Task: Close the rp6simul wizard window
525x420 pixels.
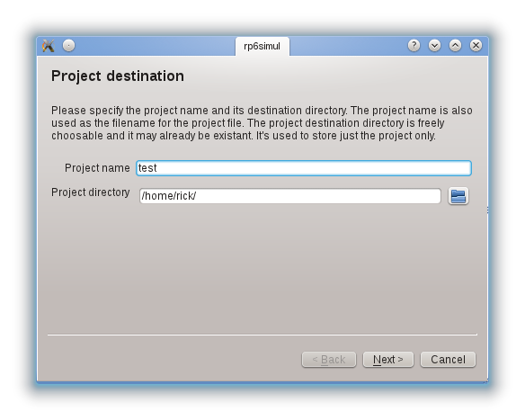Action: point(476,45)
